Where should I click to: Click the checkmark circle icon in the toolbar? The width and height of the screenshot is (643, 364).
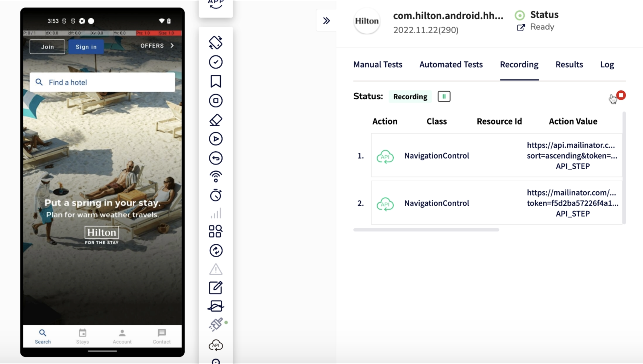point(216,62)
